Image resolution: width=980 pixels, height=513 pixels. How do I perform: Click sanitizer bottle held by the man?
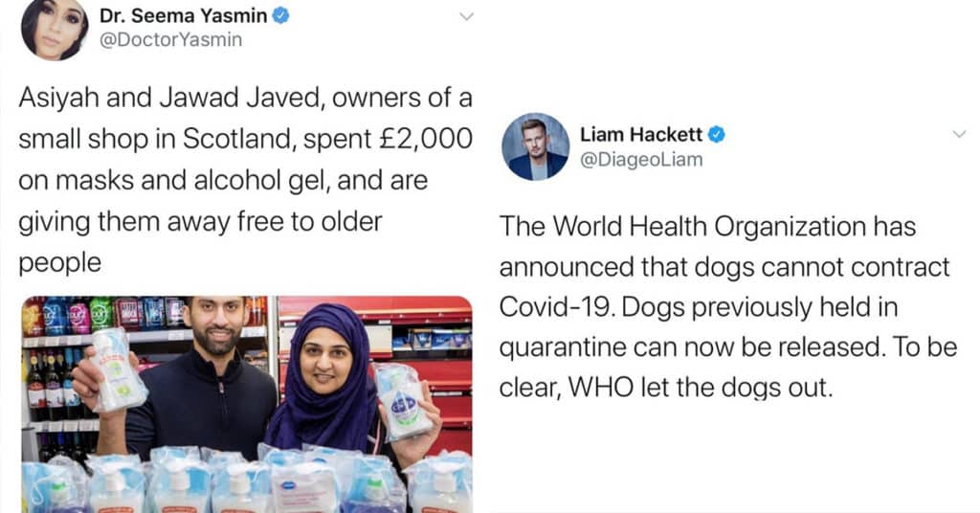[x=118, y=369]
